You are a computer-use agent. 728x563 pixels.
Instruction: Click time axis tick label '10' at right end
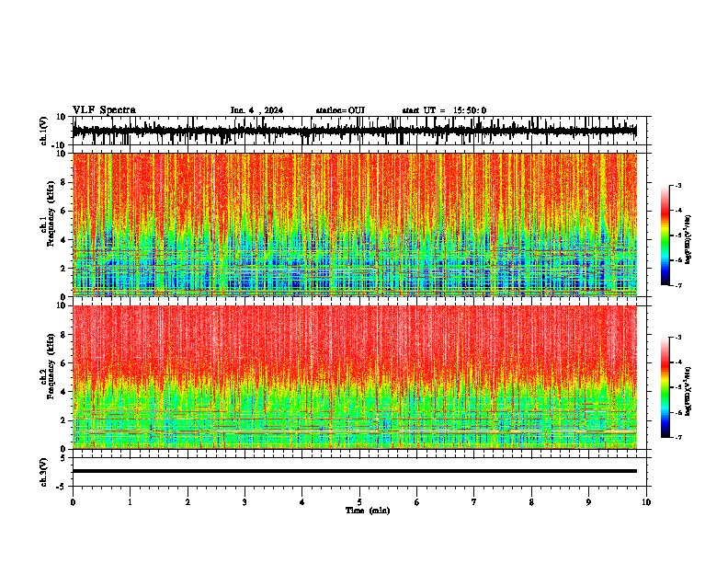[646, 502]
